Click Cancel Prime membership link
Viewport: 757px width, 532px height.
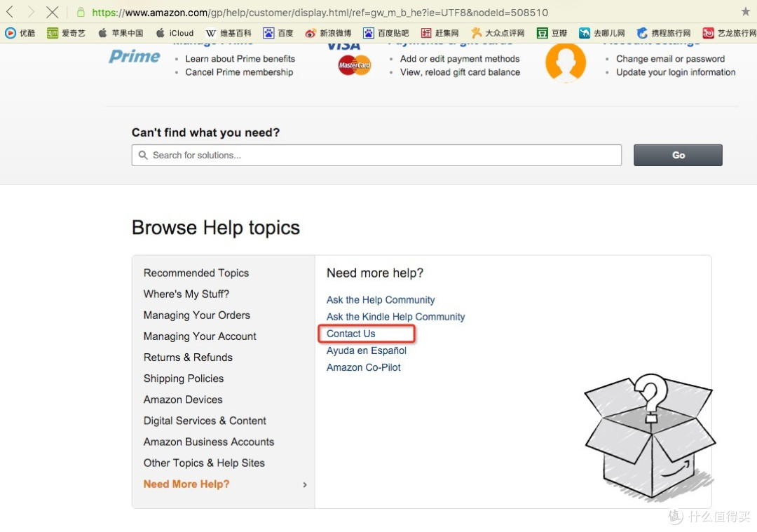pos(239,72)
